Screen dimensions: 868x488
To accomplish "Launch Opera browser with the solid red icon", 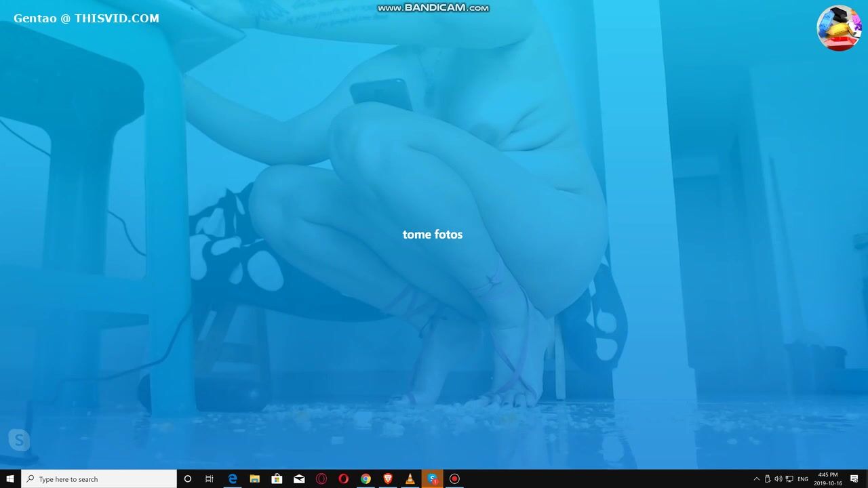I will pyautogui.click(x=343, y=479).
